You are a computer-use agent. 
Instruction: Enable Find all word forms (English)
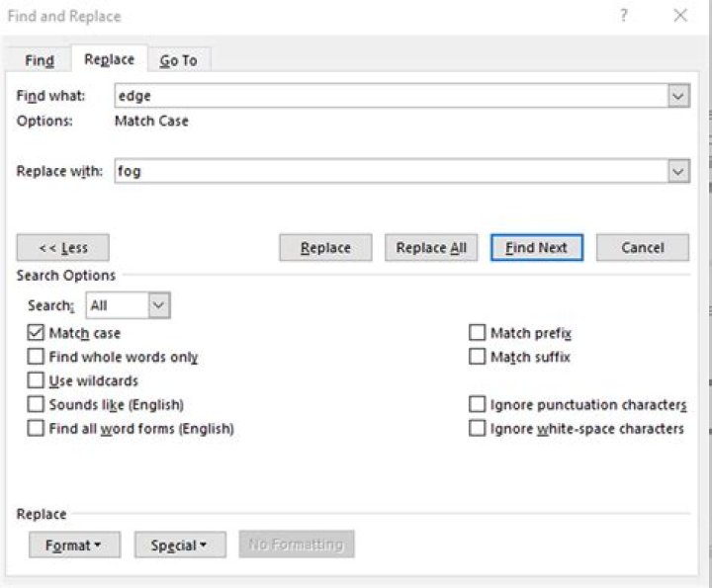[36, 428]
